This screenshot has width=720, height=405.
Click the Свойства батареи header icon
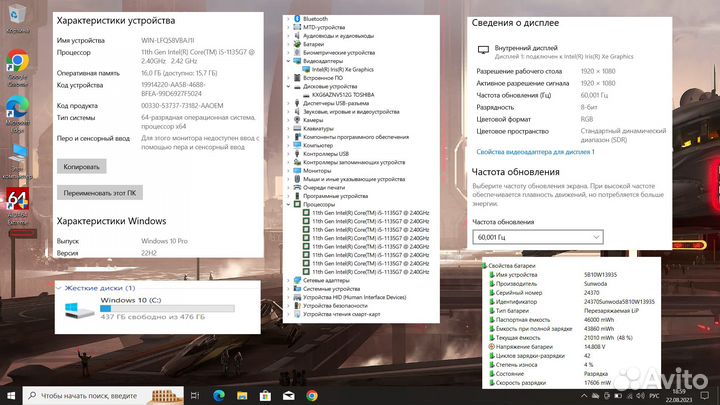pyautogui.click(x=484, y=265)
